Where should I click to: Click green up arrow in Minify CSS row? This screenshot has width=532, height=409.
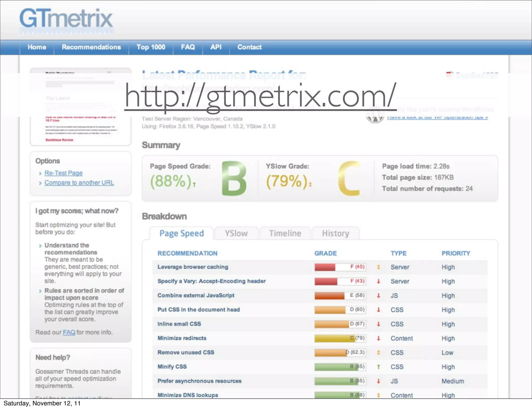click(378, 367)
